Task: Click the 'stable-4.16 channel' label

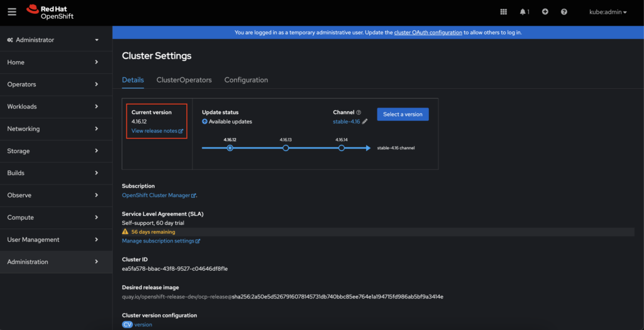Action: coord(396,148)
